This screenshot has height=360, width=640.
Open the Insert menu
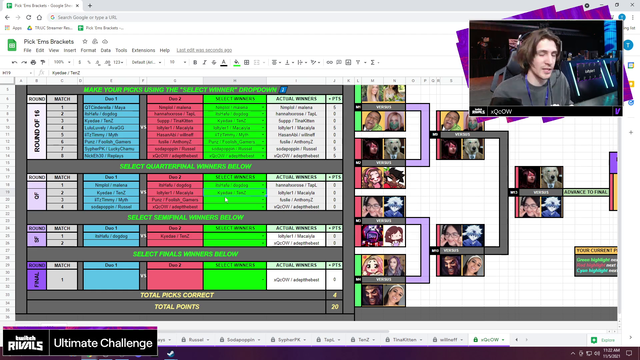point(70,50)
